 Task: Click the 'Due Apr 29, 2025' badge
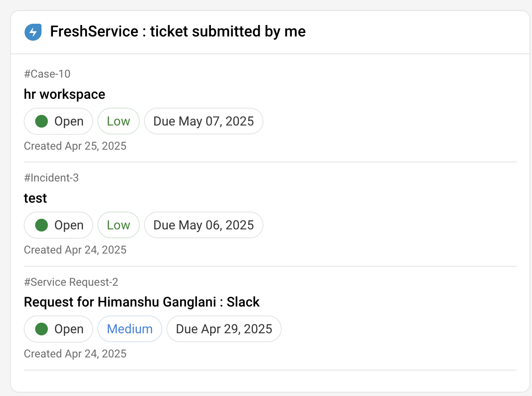coord(224,329)
